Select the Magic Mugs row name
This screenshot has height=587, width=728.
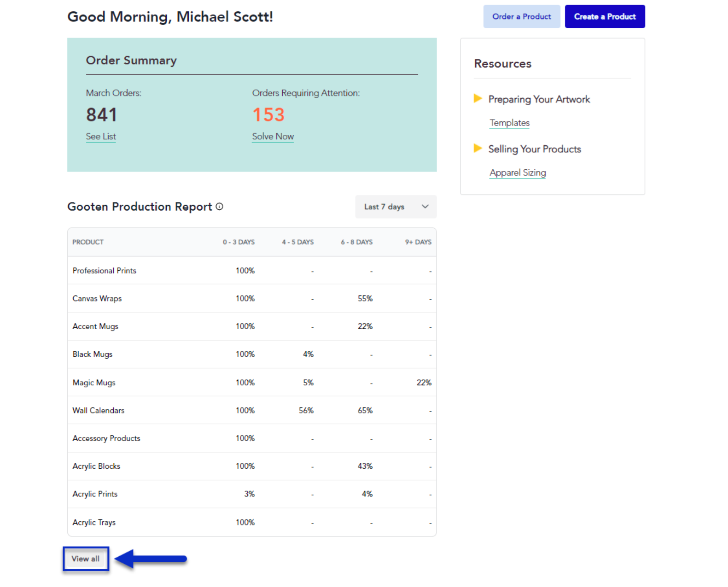[94, 383]
